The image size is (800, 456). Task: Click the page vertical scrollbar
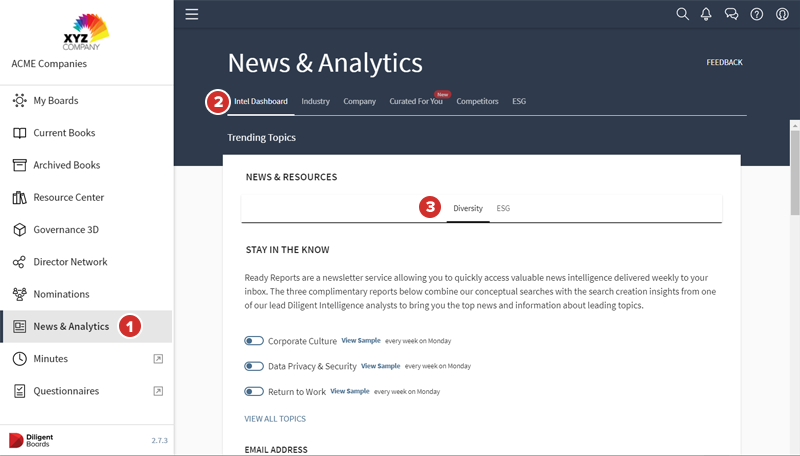(795, 170)
